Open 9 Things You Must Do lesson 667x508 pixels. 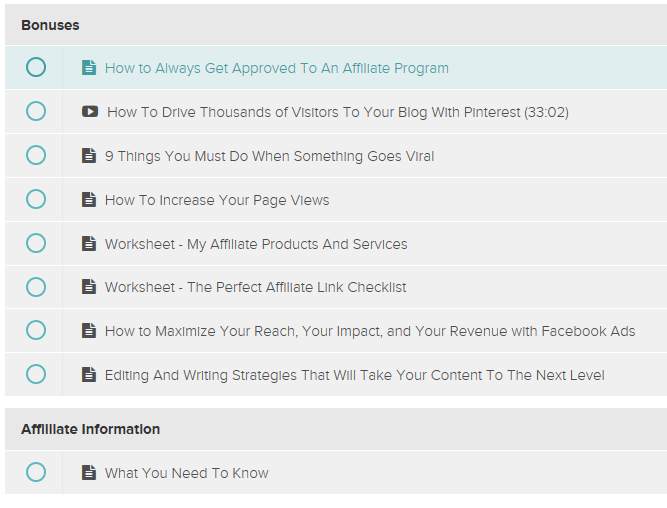(269, 156)
